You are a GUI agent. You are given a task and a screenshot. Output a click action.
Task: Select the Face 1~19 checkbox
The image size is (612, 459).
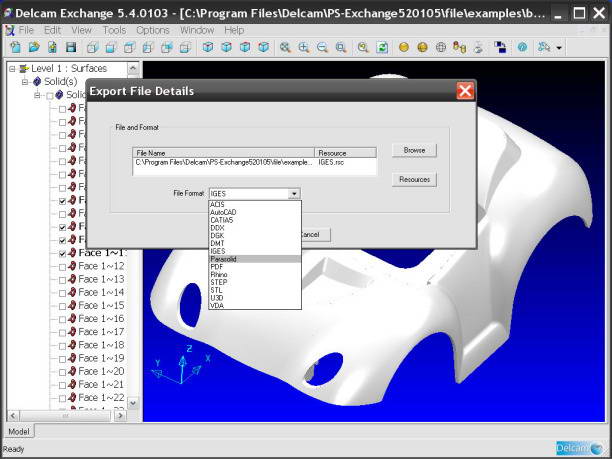coord(62,359)
